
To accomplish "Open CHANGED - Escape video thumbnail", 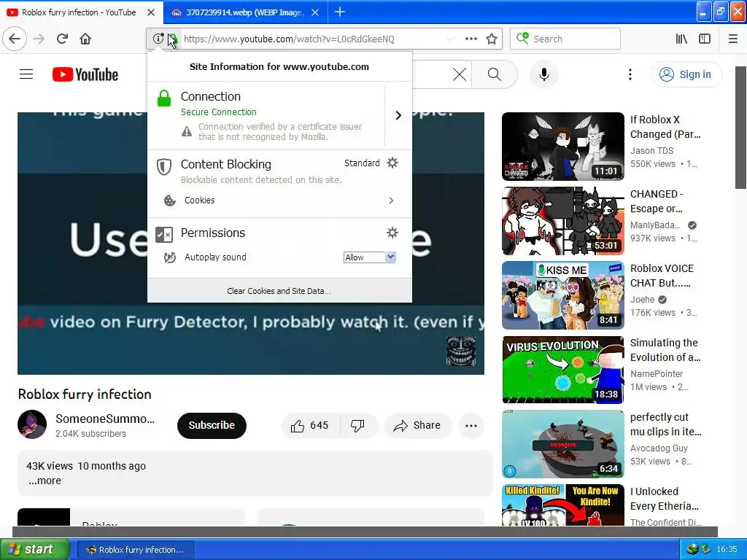I will (562, 221).
